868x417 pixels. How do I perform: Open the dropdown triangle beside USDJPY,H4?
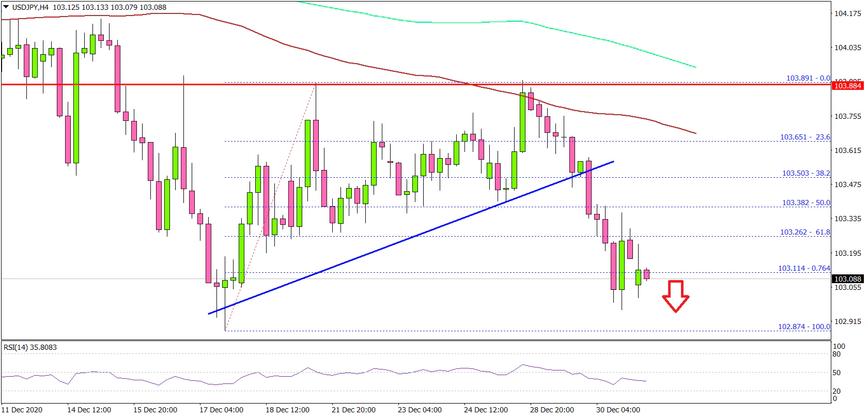click(x=6, y=7)
